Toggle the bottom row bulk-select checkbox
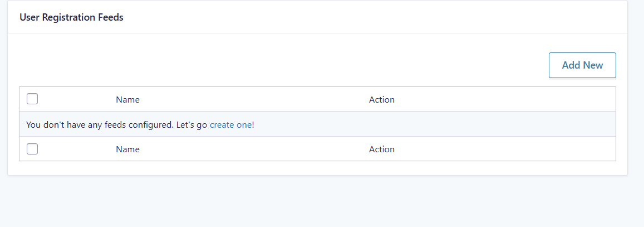644x227 pixels. coord(32,149)
